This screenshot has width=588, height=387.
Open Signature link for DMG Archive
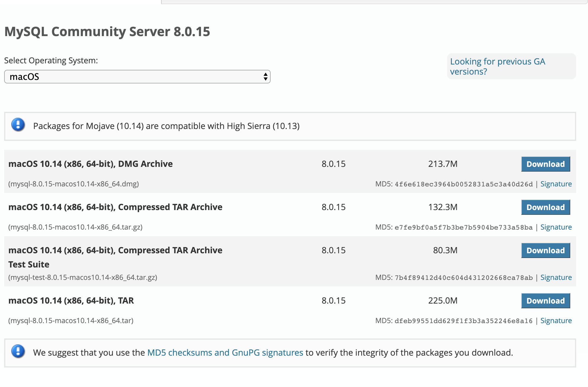(x=556, y=184)
